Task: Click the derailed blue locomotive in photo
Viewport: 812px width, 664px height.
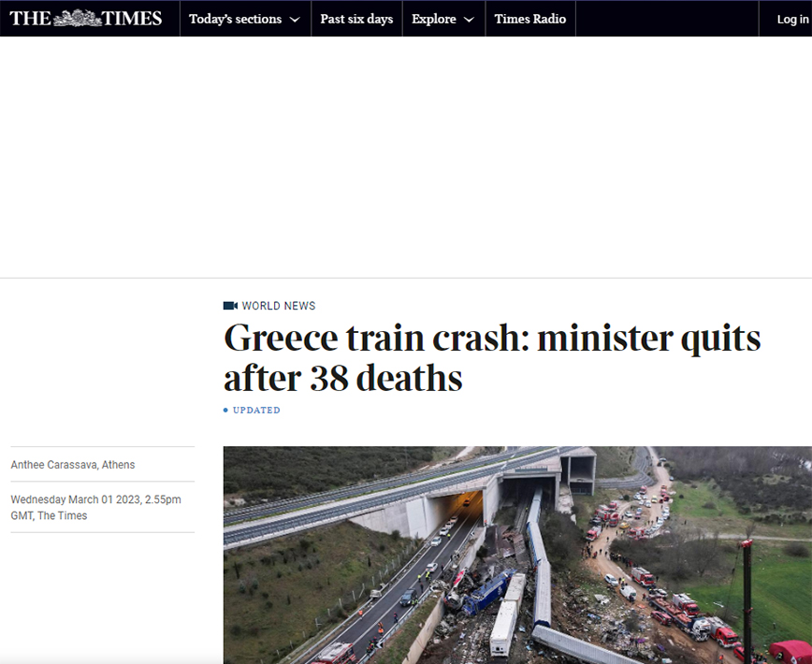Action: click(x=486, y=591)
